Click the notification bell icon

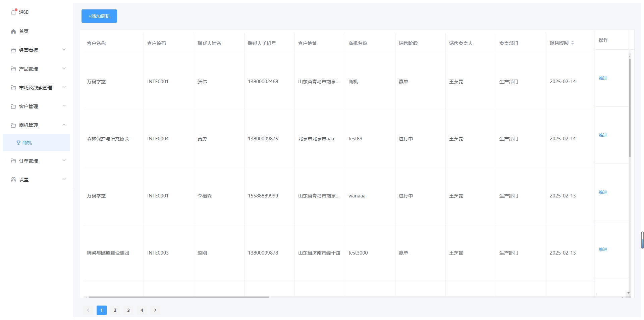point(13,12)
